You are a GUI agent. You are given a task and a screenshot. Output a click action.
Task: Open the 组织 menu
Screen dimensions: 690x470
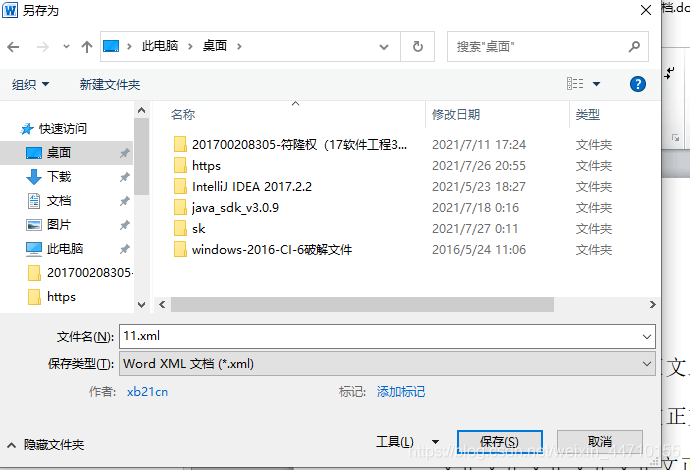pyautogui.click(x=30, y=84)
